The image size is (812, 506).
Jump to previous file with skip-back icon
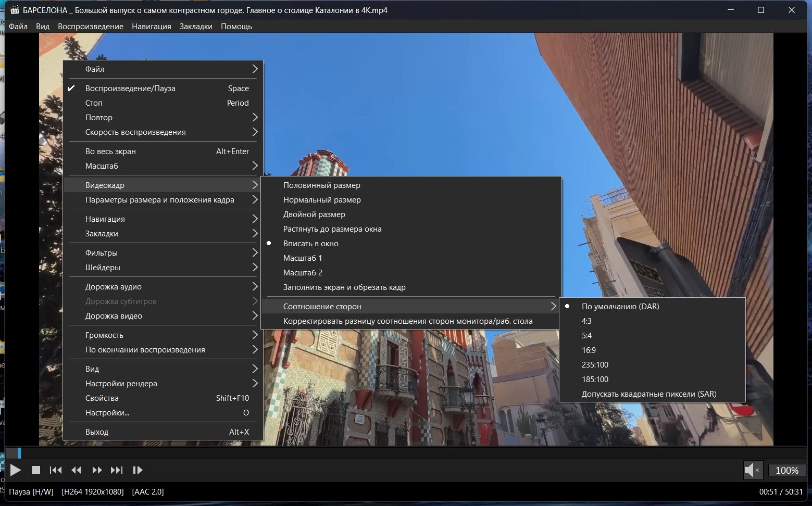coord(56,470)
